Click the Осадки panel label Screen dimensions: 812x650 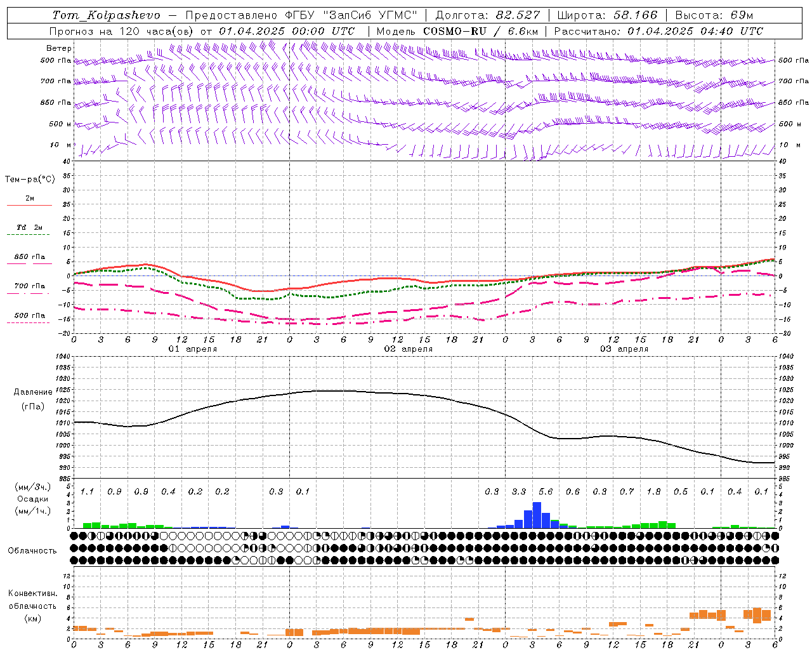point(33,499)
